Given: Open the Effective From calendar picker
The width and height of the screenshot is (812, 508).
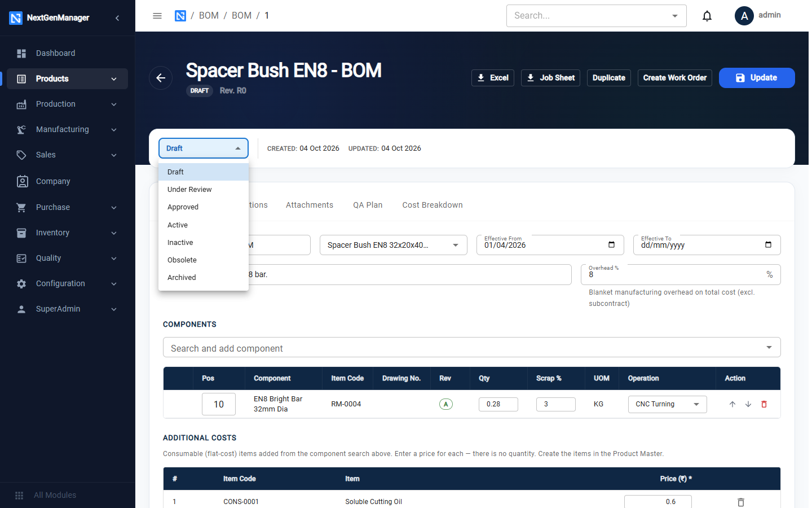Looking at the screenshot, I should click(x=611, y=244).
